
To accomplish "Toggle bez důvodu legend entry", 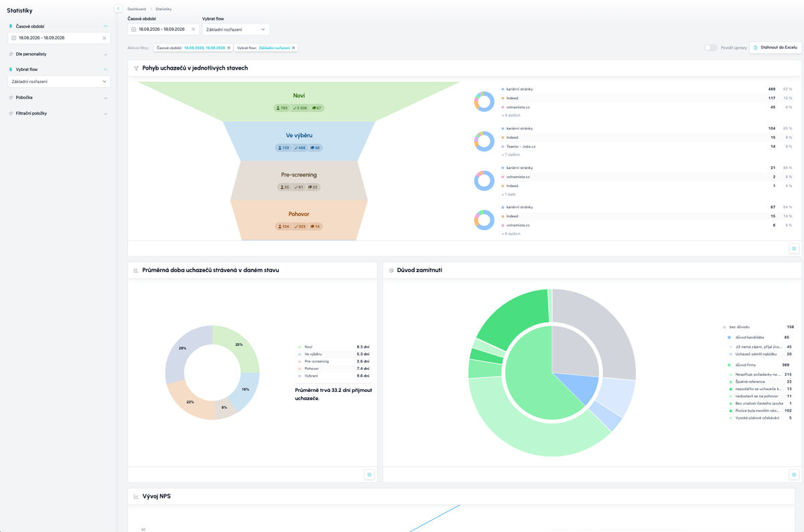I will click(x=743, y=327).
